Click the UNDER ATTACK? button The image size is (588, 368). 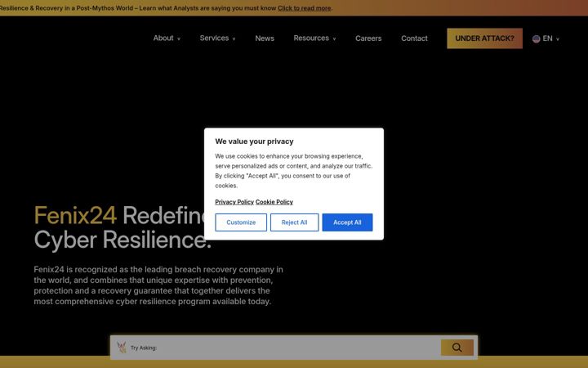[x=484, y=38]
